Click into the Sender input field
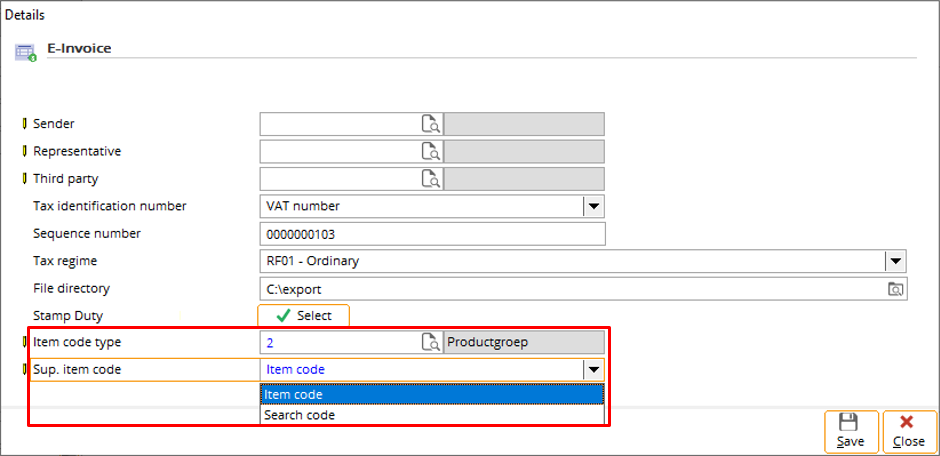Screen dimensions: 940x456 341,124
